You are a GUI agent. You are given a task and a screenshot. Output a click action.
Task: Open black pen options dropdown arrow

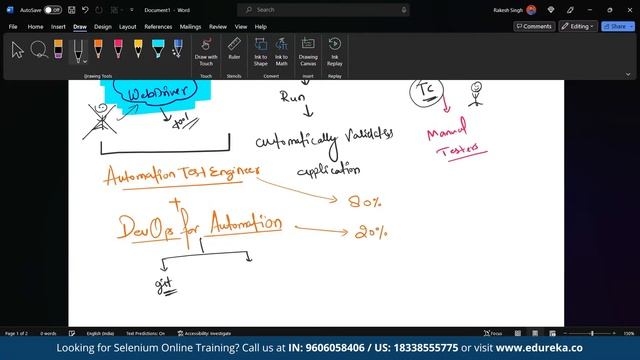coord(85,62)
